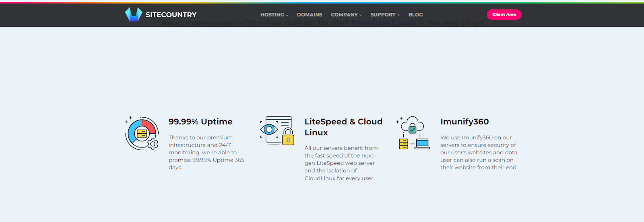644x222 pixels.
Task: Open the Blog page
Action: click(x=415, y=15)
